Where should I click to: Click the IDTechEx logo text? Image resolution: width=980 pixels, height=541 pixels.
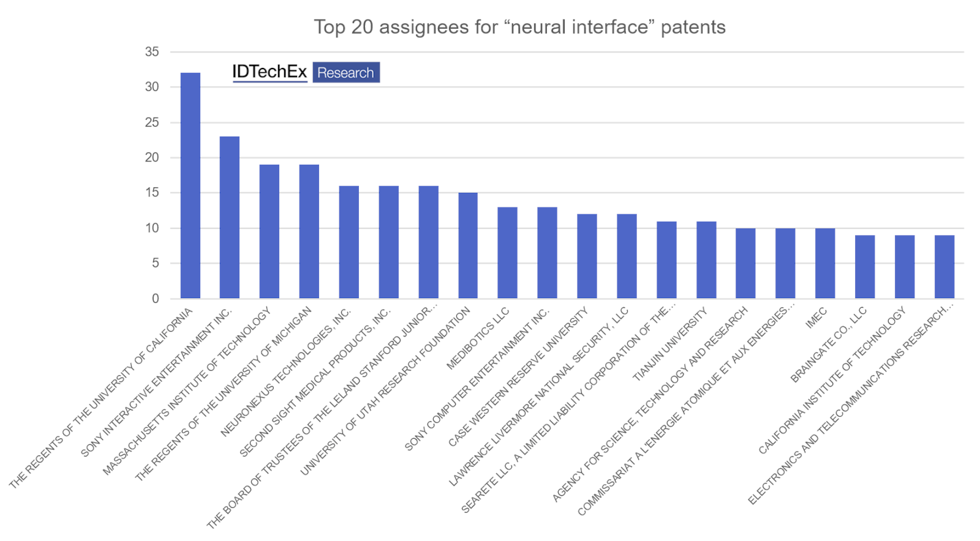[x=269, y=72]
